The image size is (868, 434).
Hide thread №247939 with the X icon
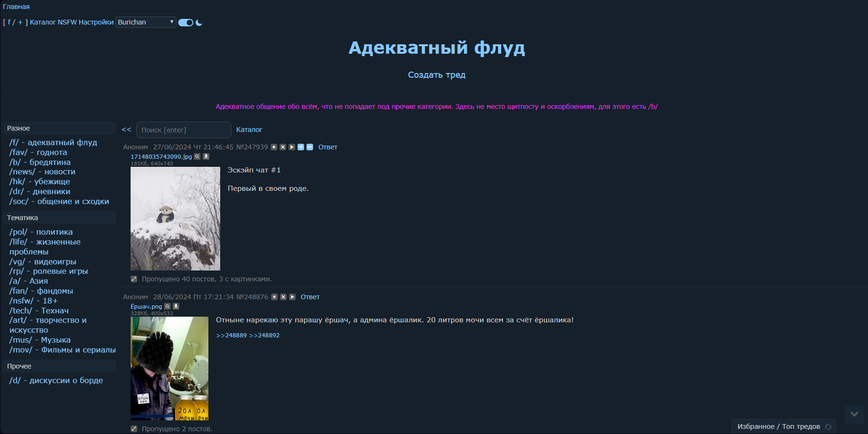(283, 147)
